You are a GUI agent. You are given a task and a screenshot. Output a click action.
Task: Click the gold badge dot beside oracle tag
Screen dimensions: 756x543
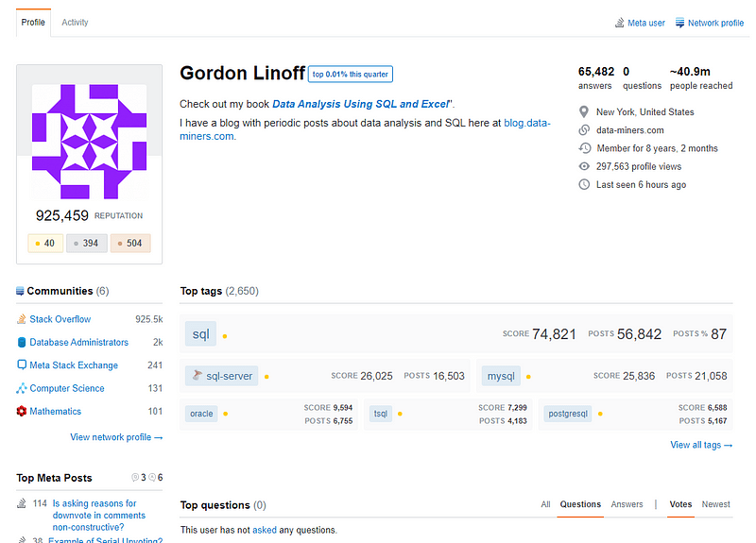226,414
